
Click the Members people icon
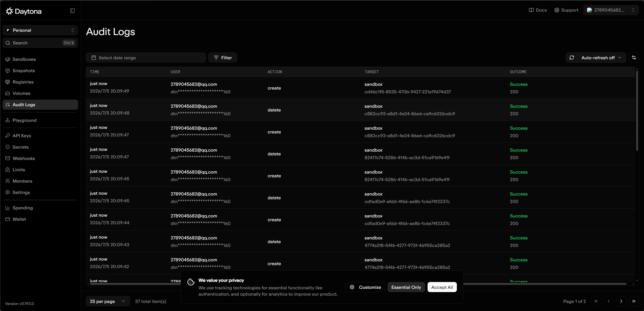[x=8, y=181]
